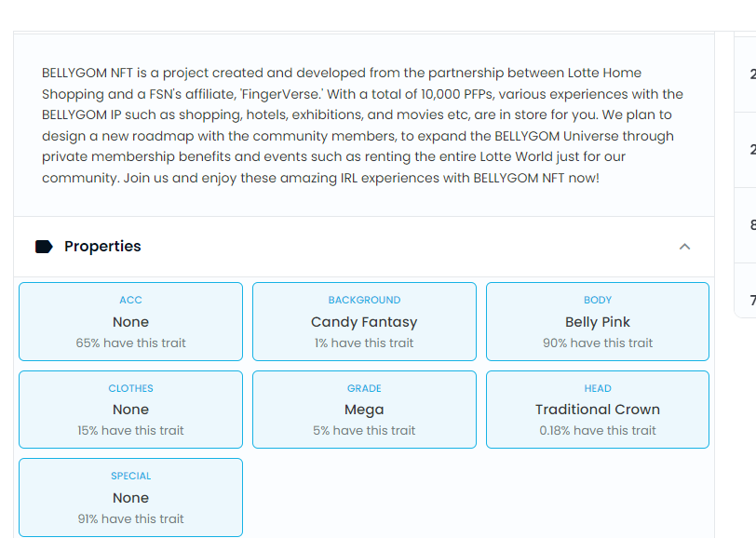
Task: Click the HEAD label text
Action: point(598,388)
